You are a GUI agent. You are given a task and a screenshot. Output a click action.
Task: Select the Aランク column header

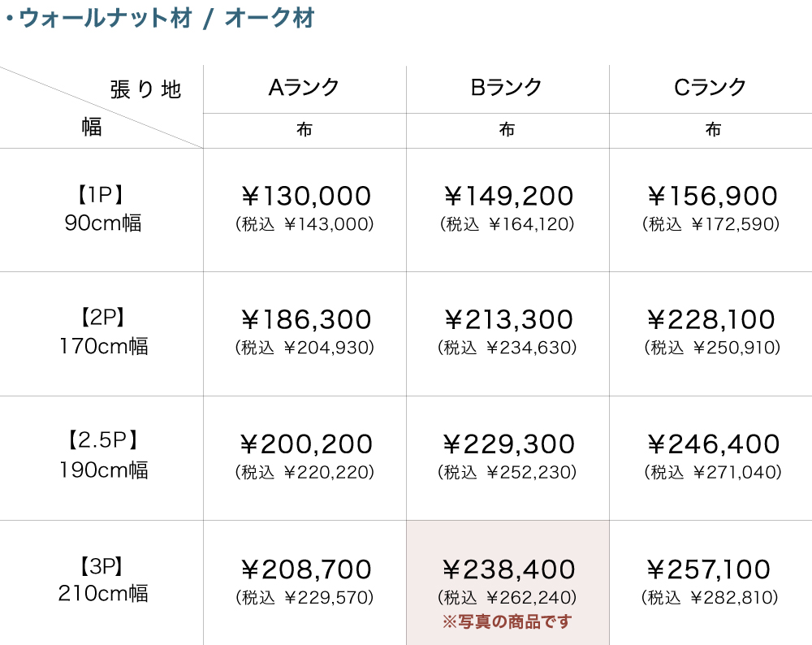(x=304, y=88)
